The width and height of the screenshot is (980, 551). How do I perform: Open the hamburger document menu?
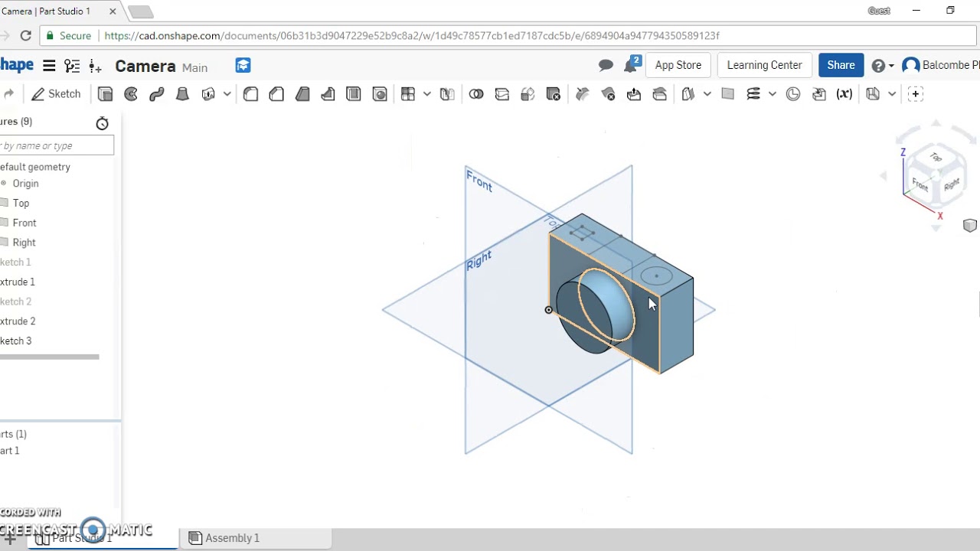49,66
